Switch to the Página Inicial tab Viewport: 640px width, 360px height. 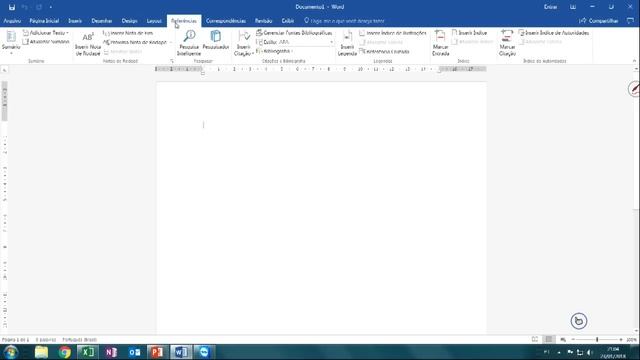[x=44, y=21]
